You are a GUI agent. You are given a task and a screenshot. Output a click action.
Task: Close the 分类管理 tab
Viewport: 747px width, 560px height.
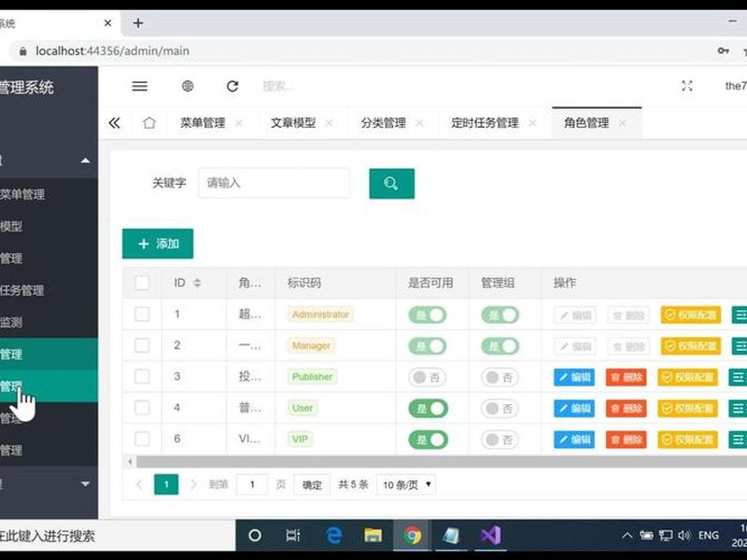pos(419,123)
